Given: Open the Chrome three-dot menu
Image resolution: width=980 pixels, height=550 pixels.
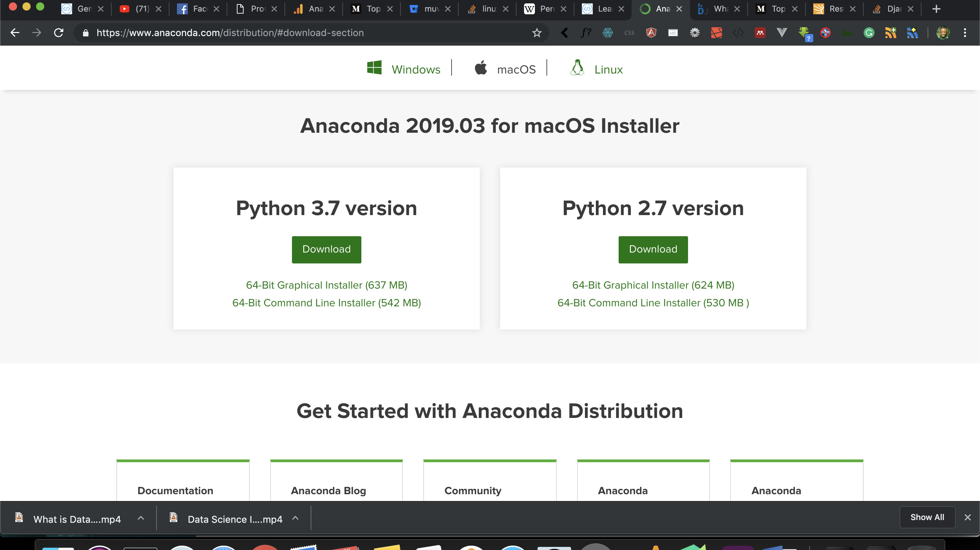Looking at the screenshot, I should [x=965, y=33].
